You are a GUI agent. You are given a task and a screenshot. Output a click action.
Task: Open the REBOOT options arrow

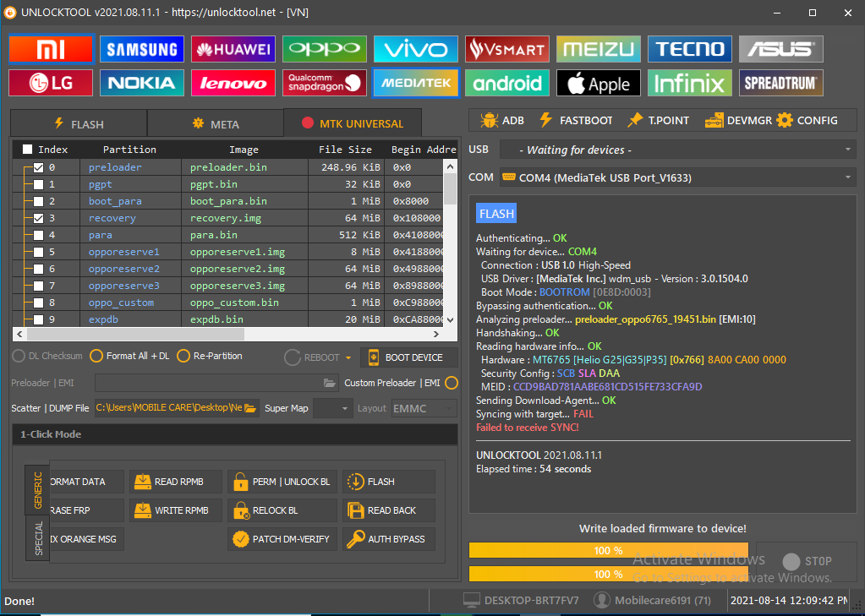coord(348,358)
